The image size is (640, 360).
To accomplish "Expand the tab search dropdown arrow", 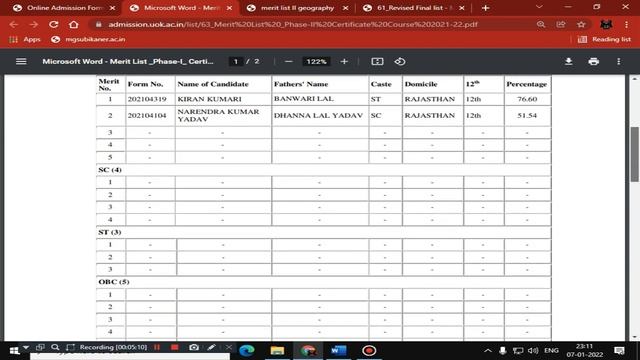I will coord(539,7).
